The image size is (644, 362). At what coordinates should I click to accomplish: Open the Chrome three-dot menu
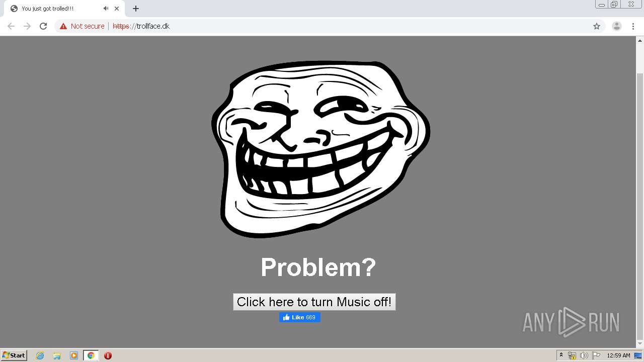633,26
